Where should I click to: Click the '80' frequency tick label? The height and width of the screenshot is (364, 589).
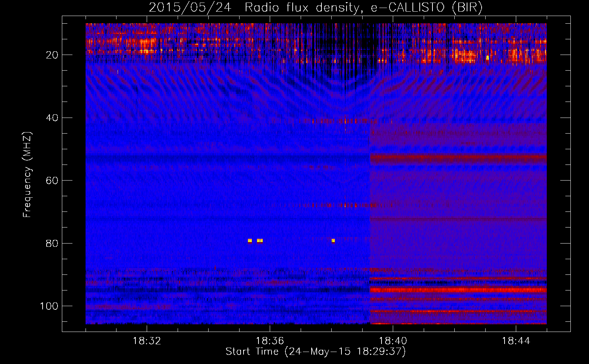52,243
